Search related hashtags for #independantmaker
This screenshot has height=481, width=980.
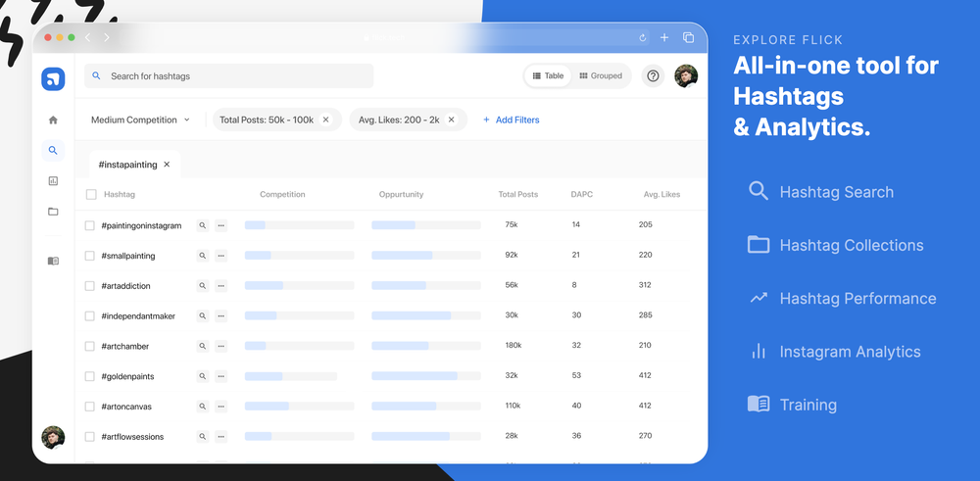coord(203,316)
